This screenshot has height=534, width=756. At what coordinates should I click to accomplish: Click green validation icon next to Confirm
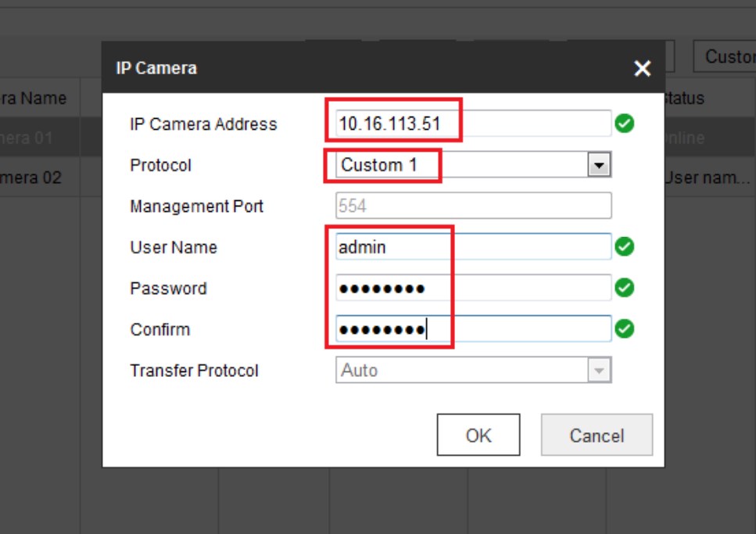(624, 329)
